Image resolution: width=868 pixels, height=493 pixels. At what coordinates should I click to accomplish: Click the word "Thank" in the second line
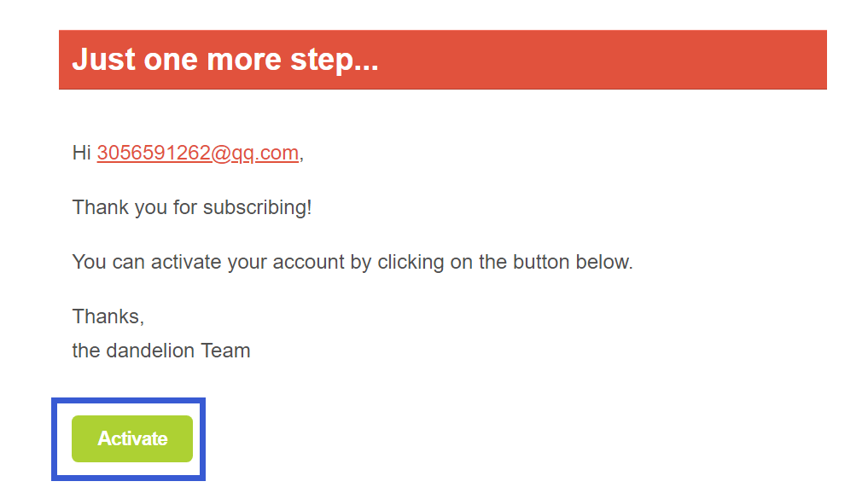pos(97,207)
